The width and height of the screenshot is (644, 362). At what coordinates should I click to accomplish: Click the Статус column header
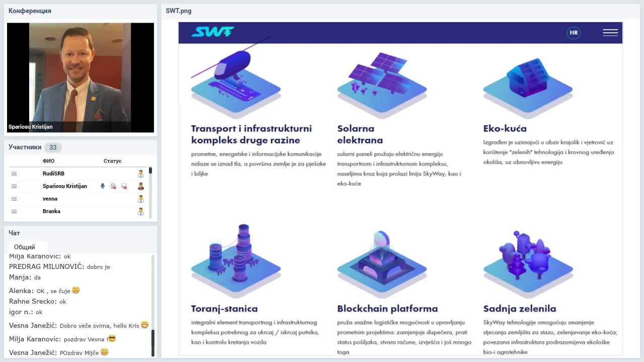pyautogui.click(x=112, y=161)
